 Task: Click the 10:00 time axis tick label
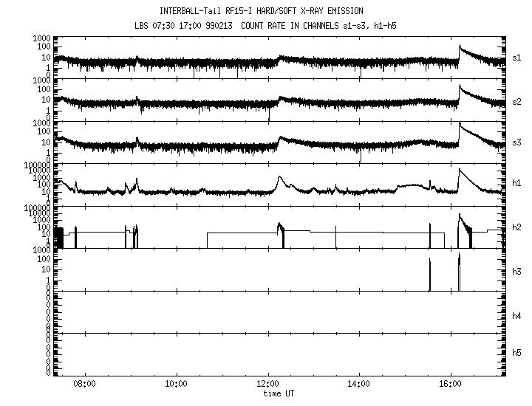point(176,384)
